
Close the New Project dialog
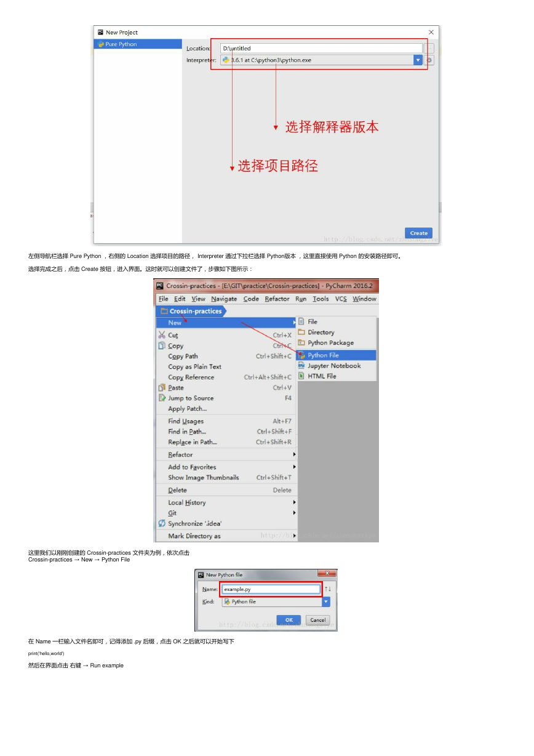tap(431, 32)
